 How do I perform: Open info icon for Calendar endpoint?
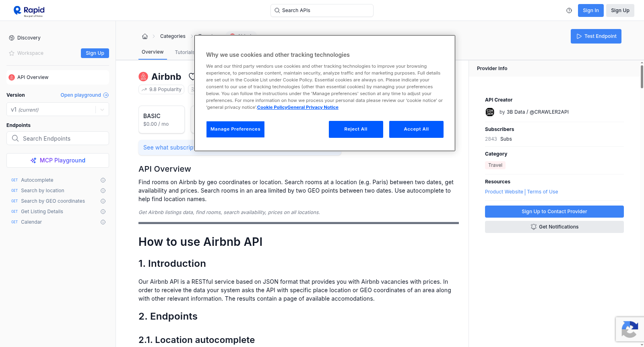point(103,222)
